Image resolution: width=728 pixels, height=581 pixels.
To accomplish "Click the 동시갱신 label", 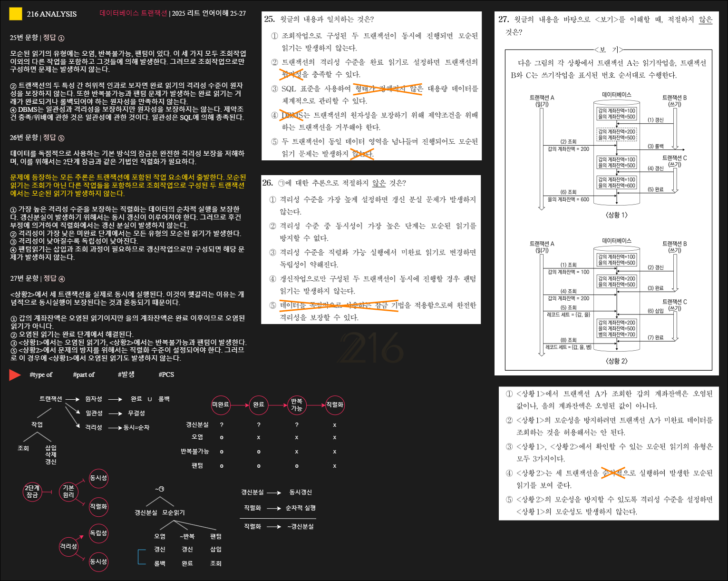I will (301, 492).
